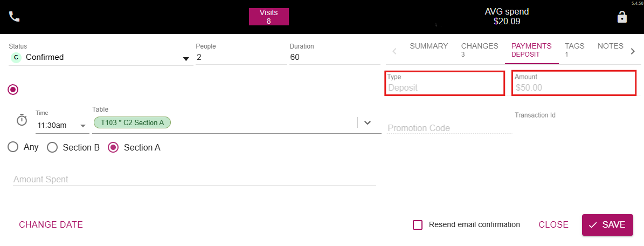Image resolution: width=644 pixels, height=246 pixels.
Task: Click the T103 C2 Section A chip
Action: [x=132, y=122]
